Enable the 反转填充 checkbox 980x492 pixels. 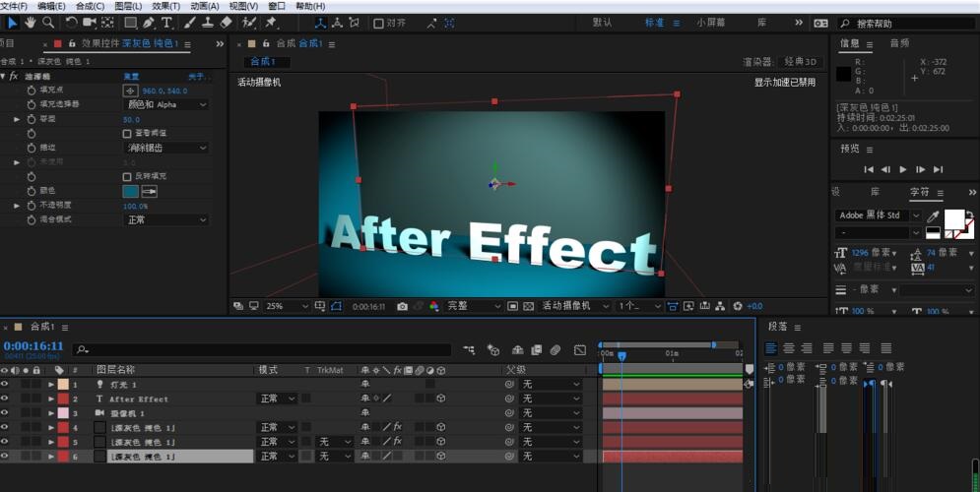[x=127, y=177]
